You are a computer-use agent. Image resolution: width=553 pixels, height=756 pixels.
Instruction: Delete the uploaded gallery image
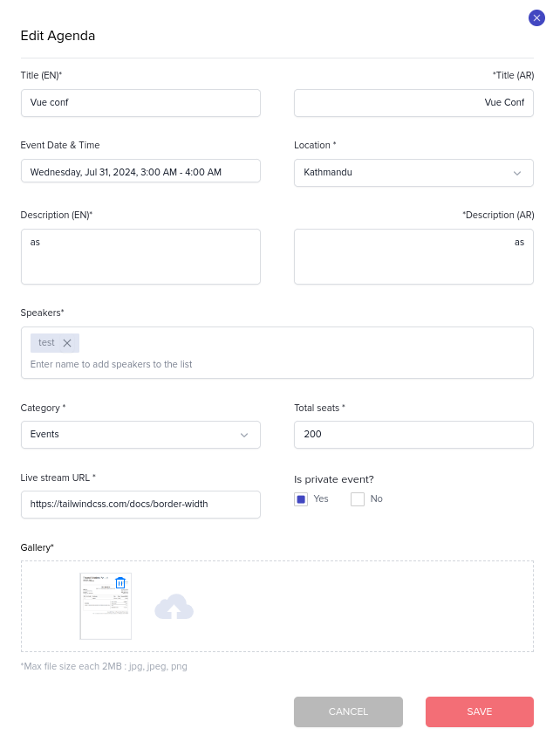tap(120, 582)
